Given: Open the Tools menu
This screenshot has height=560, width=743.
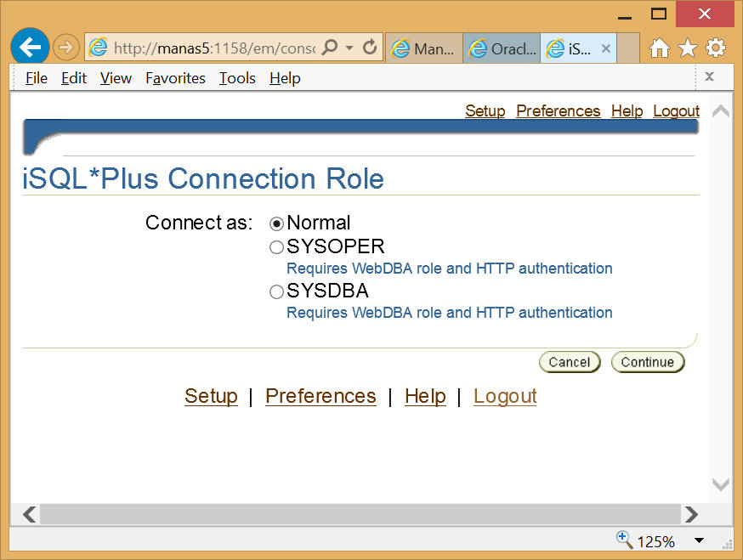Looking at the screenshot, I should [237, 77].
